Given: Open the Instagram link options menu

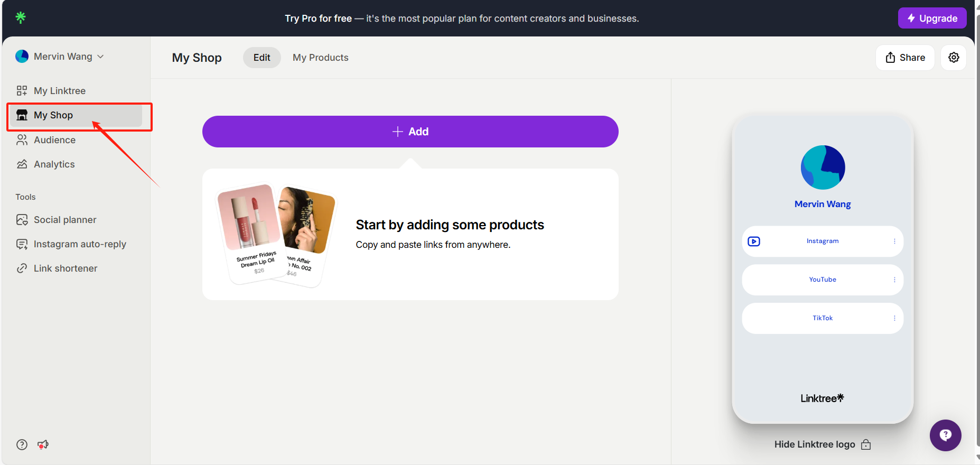Looking at the screenshot, I should [894, 241].
